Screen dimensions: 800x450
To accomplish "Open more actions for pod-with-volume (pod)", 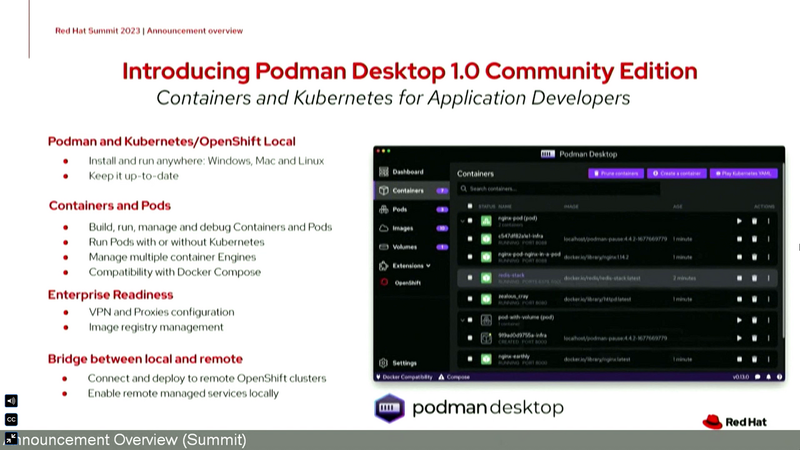I will (768, 320).
